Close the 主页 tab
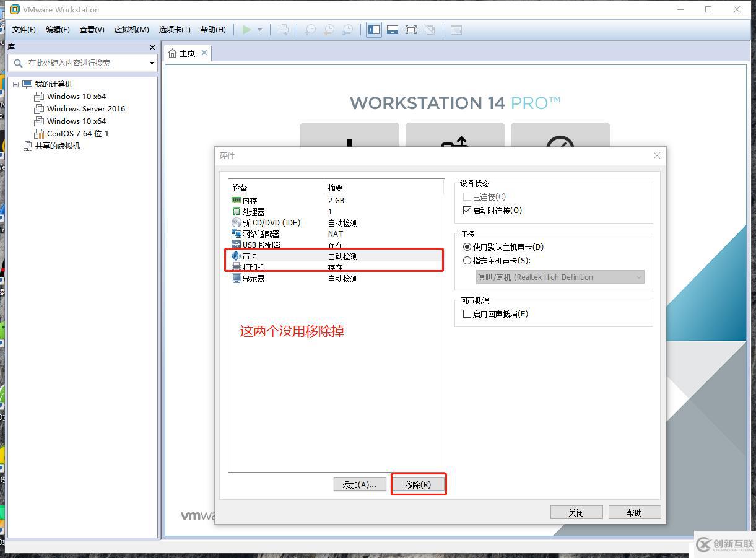This screenshot has width=756, height=558. pyautogui.click(x=204, y=53)
